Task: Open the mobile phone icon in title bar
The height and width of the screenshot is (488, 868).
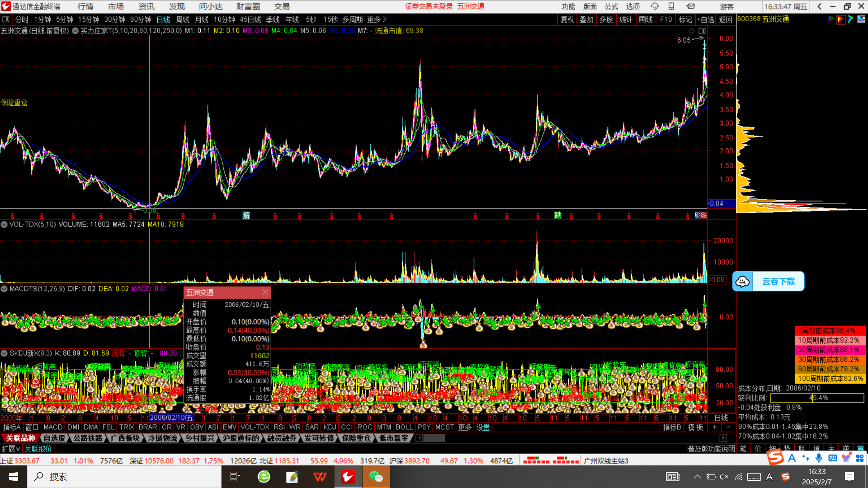Action: tap(671, 6)
